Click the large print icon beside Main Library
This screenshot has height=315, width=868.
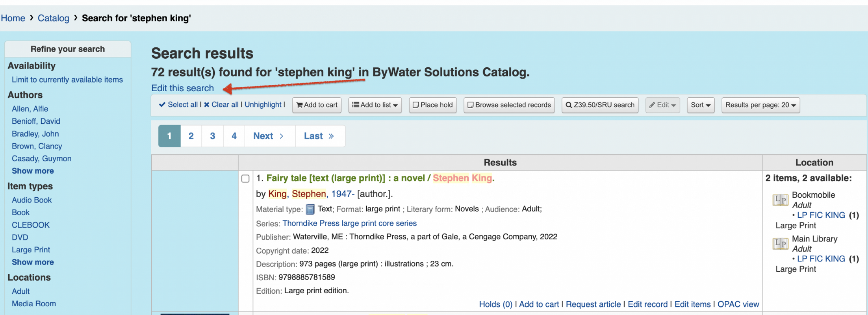(780, 244)
